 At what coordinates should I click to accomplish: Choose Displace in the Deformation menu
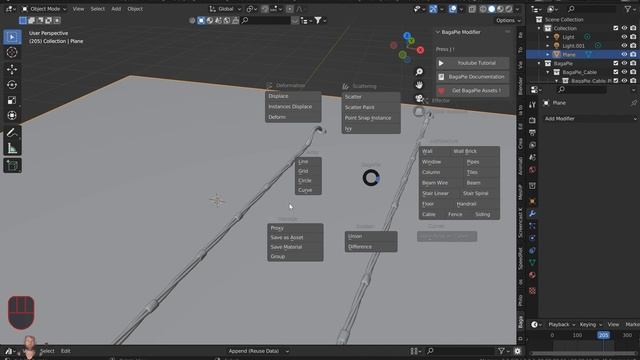[x=293, y=96]
